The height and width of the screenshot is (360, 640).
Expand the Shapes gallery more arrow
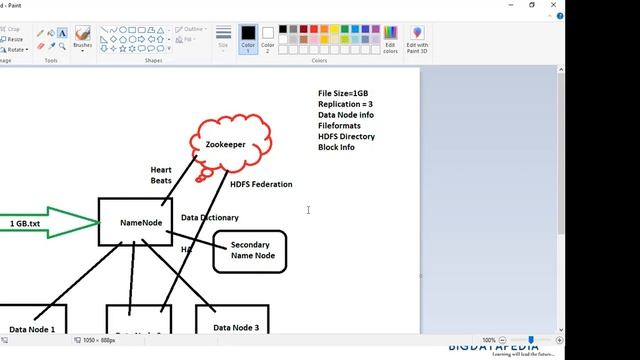[x=169, y=49]
